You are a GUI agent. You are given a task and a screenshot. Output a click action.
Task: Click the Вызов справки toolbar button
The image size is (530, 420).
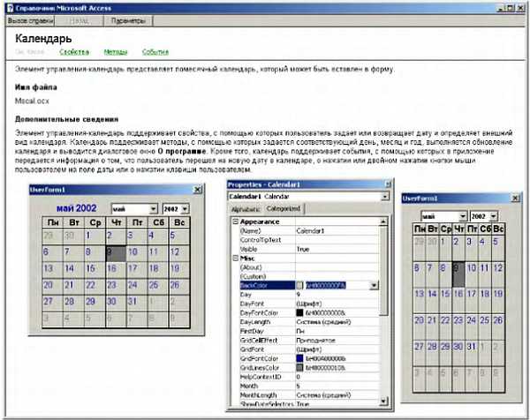[x=30, y=20]
